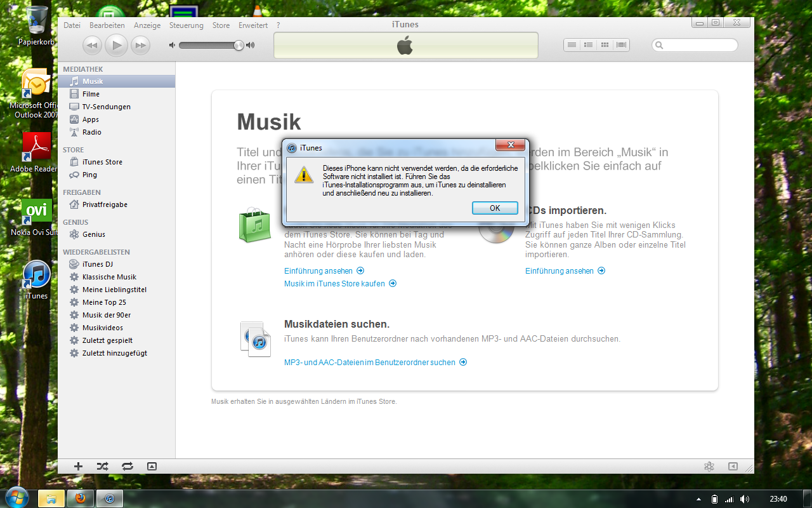Click OK in the iTunes warning dialog

[x=495, y=208]
